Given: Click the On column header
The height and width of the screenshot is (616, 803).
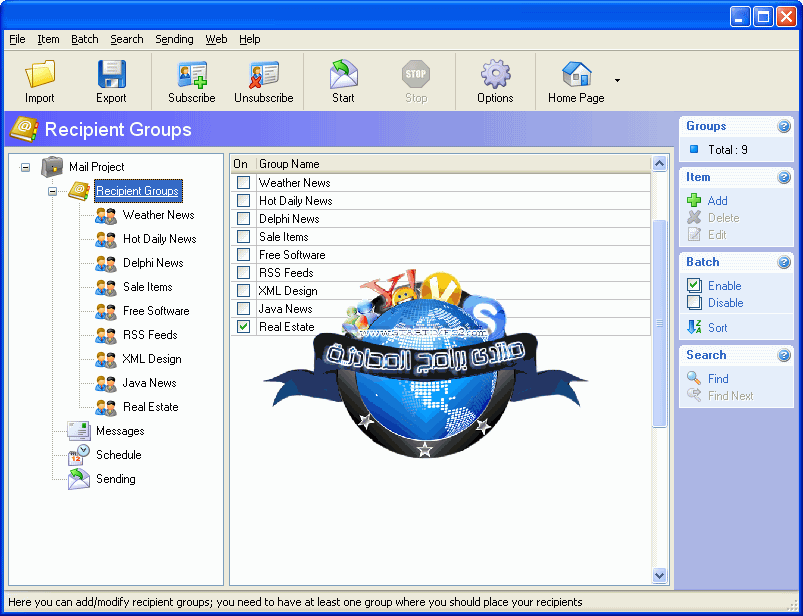Looking at the screenshot, I should coord(243,164).
